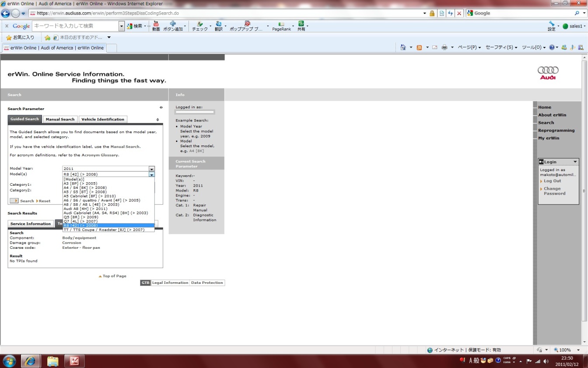Image resolution: width=588 pixels, height=368 pixels.
Task: Click the ボタン追加 plus icon
Action: pos(173,26)
